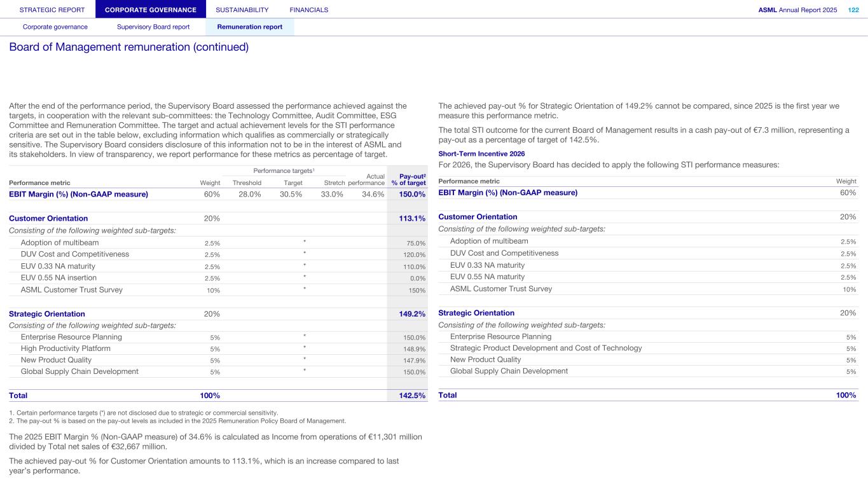
Task: Go to the Financials tab
Action: pyautogui.click(x=308, y=10)
